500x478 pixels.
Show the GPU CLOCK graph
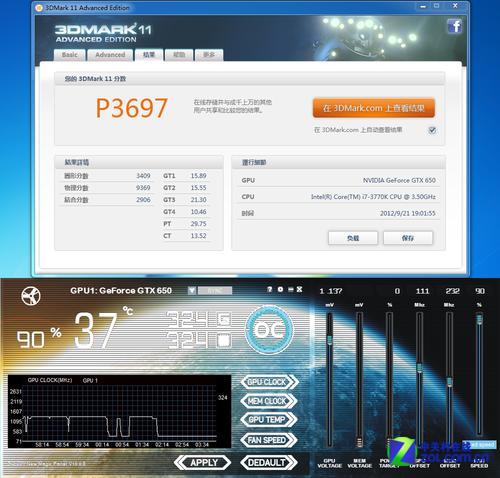pyautogui.click(x=269, y=382)
